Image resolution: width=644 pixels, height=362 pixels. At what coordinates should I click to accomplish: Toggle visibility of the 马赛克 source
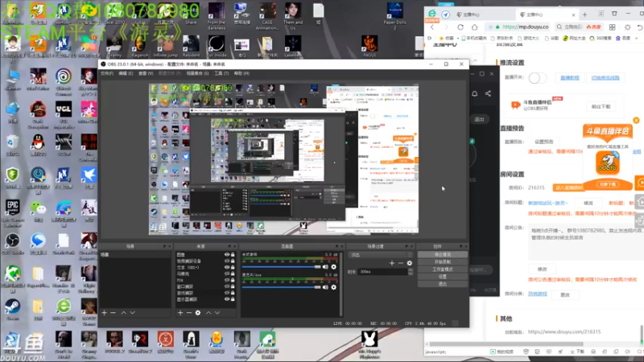[x=227, y=274]
